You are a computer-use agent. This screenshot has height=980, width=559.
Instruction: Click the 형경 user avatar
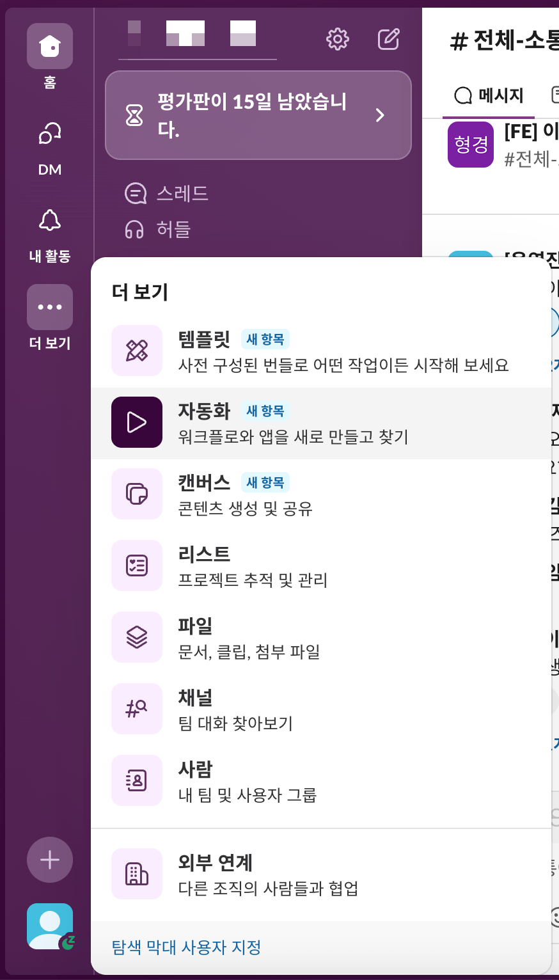[x=471, y=145]
